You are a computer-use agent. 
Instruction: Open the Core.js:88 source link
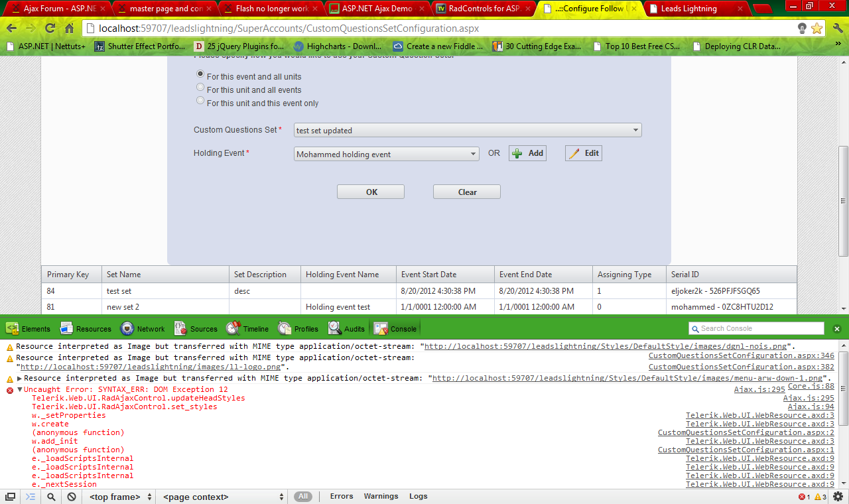coord(811,386)
